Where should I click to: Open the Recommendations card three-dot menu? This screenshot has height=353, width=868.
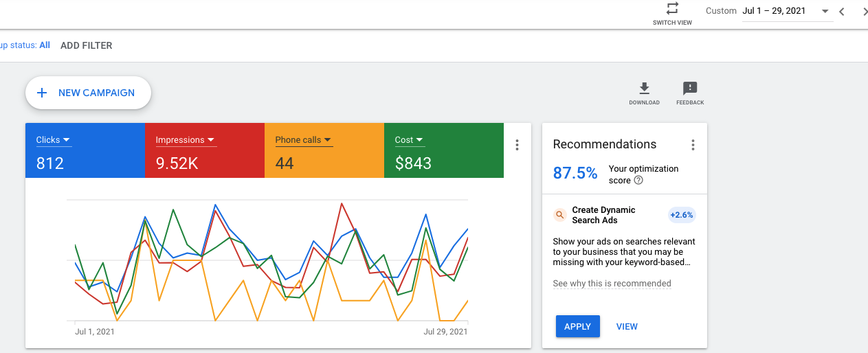[693, 145]
